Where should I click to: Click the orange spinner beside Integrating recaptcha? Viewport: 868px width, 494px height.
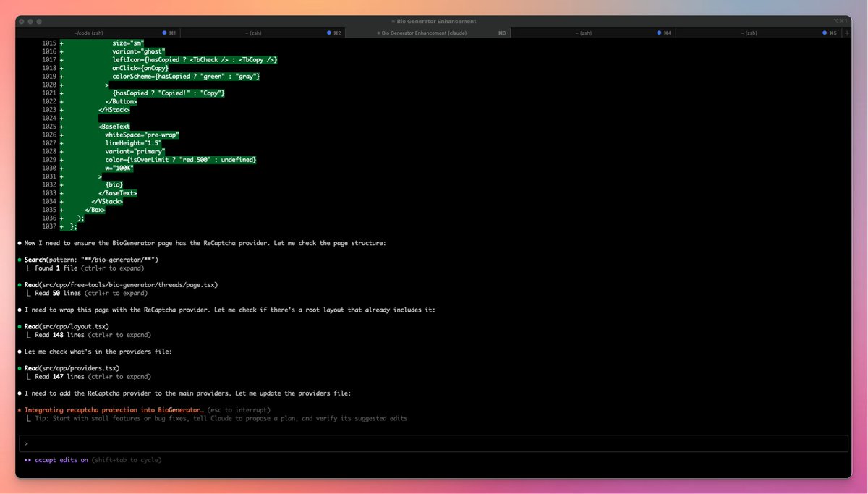21,409
